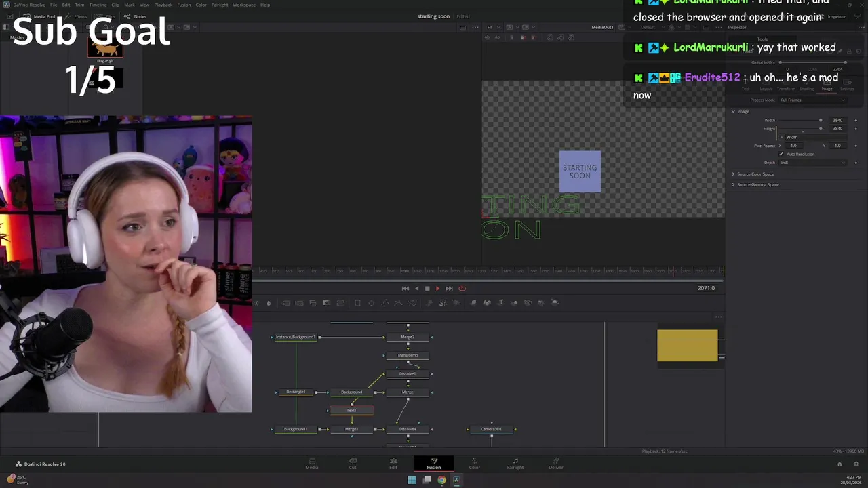This screenshot has height=488, width=868.
Task: Add a pRender particle node
Action: point(456,303)
